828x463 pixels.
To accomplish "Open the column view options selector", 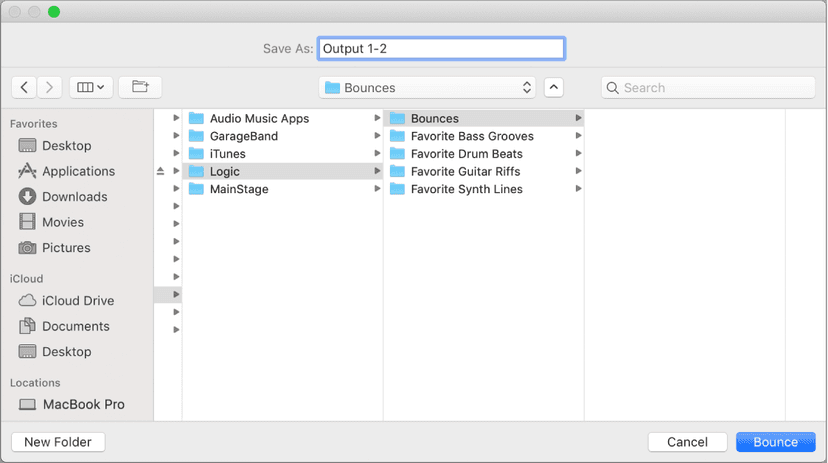I will click(91, 87).
